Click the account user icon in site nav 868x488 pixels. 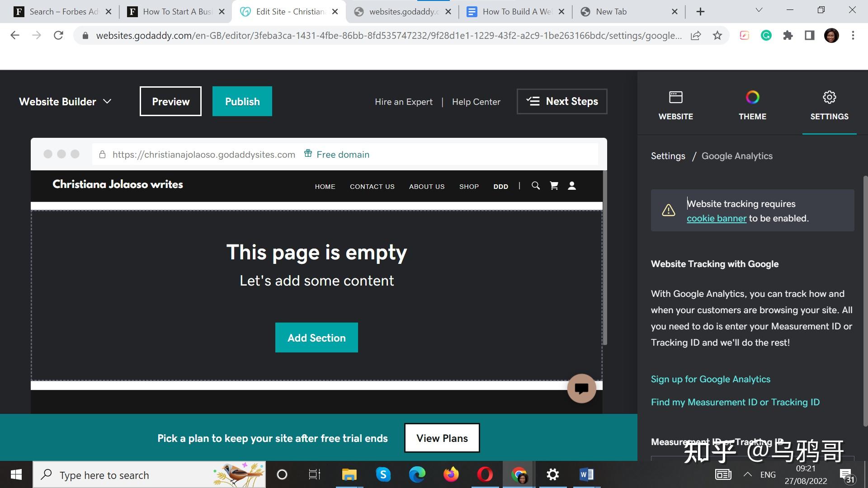pos(572,186)
